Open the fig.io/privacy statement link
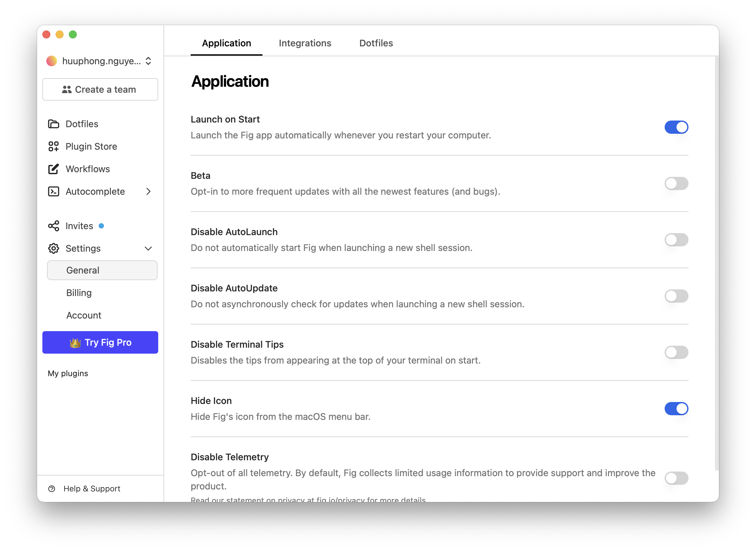This screenshot has height=551, width=756. (341, 499)
